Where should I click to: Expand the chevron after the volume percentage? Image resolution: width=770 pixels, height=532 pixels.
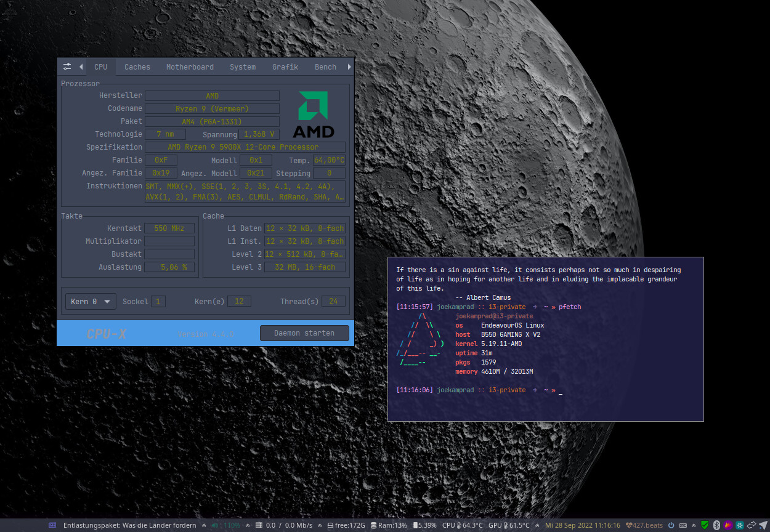tap(248, 525)
